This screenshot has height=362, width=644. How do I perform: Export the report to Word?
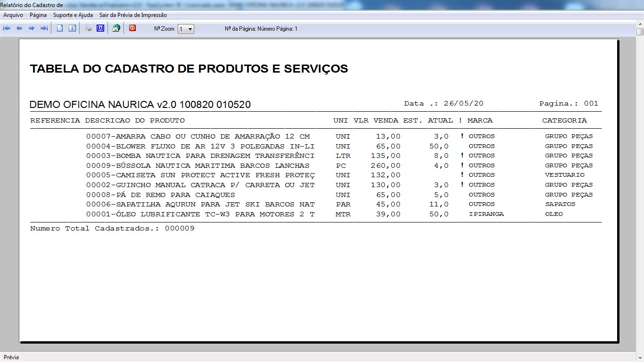[x=100, y=28]
